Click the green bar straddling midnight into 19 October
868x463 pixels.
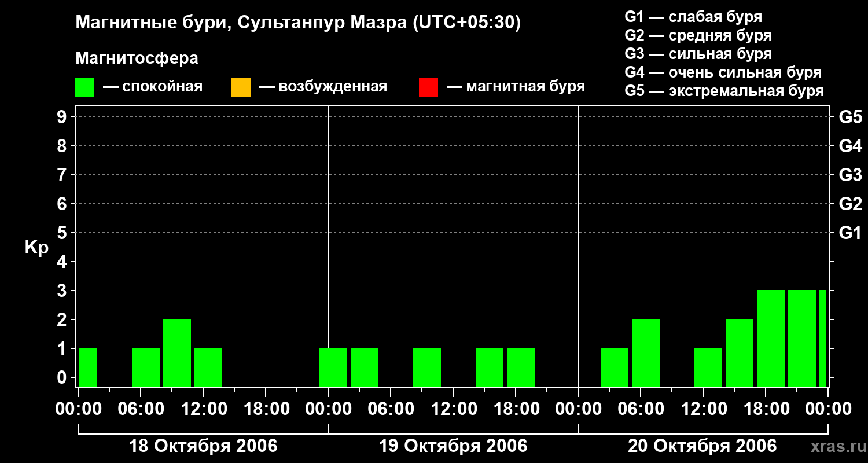coord(333,367)
